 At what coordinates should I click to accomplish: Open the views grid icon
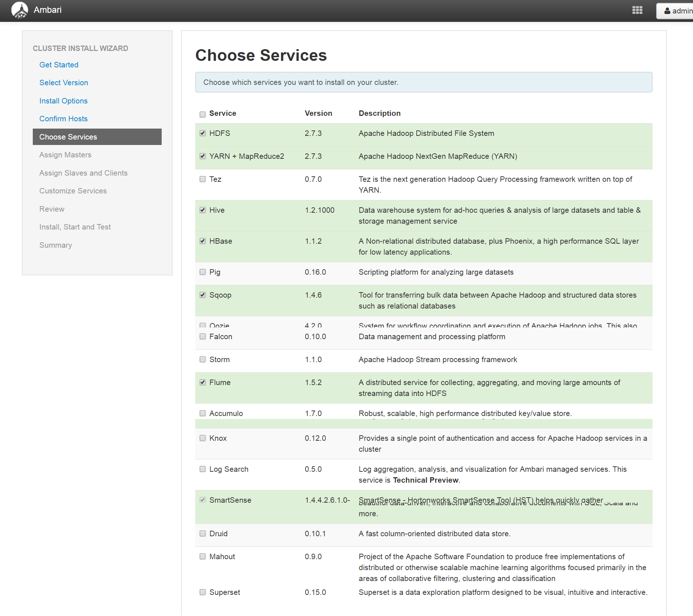tap(637, 10)
